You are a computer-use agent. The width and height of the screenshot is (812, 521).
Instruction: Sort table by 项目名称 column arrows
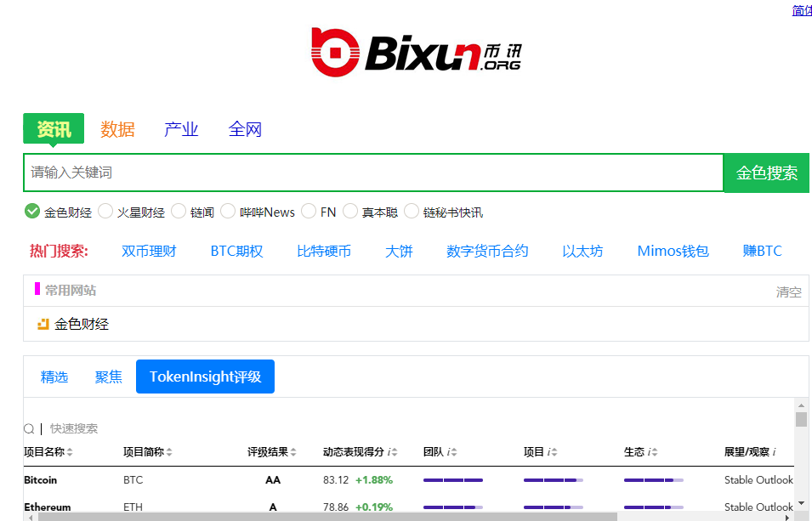70,452
